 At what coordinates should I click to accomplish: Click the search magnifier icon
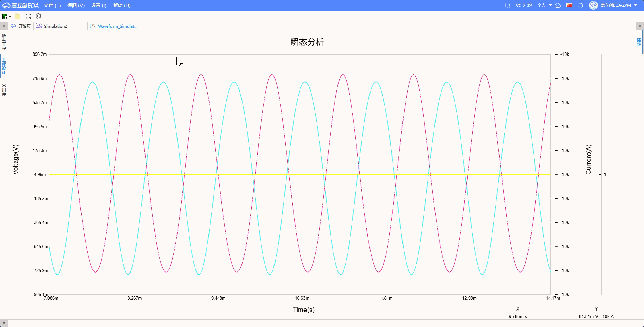click(x=507, y=5)
